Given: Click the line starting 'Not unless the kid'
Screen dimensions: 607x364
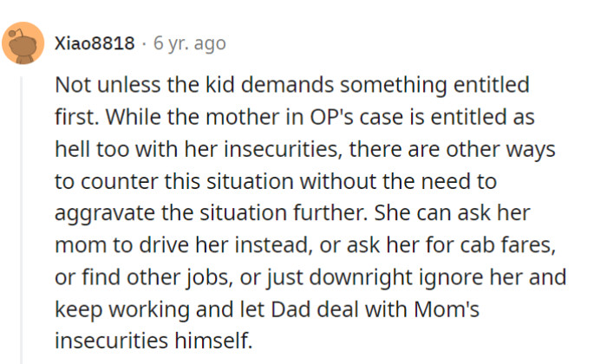Looking at the screenshot, I should 292,85.
